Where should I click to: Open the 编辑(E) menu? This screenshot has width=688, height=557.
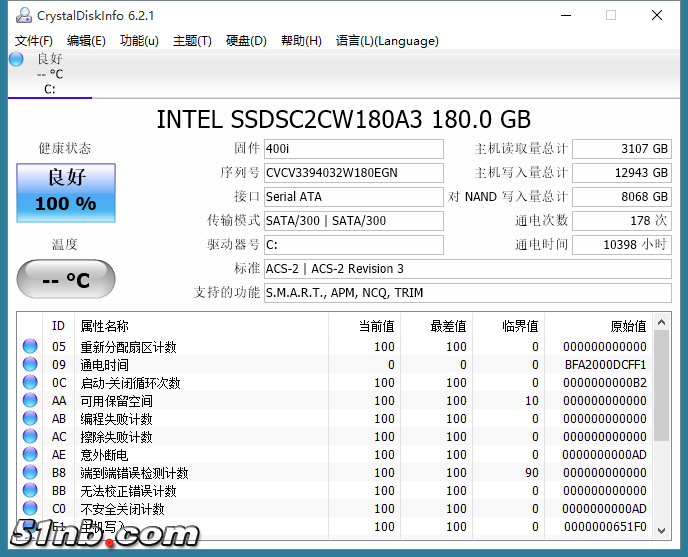[x=86, y=41]
